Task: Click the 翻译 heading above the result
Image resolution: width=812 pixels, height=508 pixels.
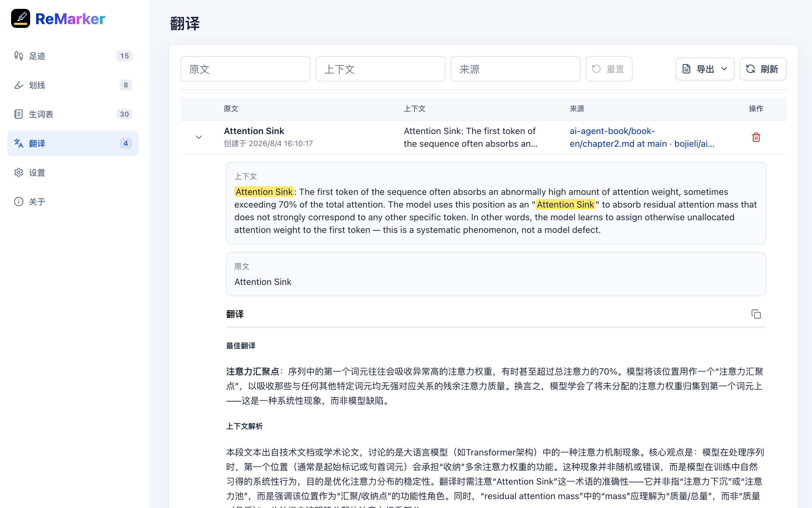Action: click(235, 314)
